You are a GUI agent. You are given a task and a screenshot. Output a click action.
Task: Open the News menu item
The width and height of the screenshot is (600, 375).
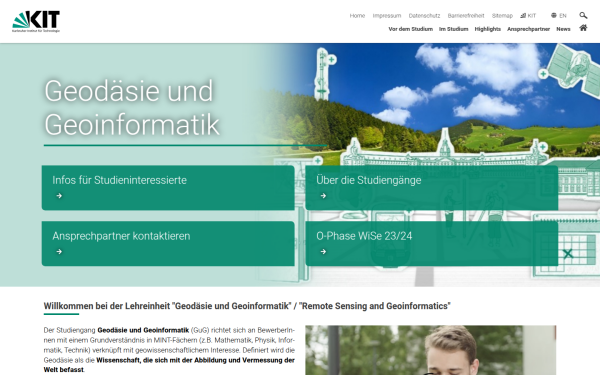(563, 29)
